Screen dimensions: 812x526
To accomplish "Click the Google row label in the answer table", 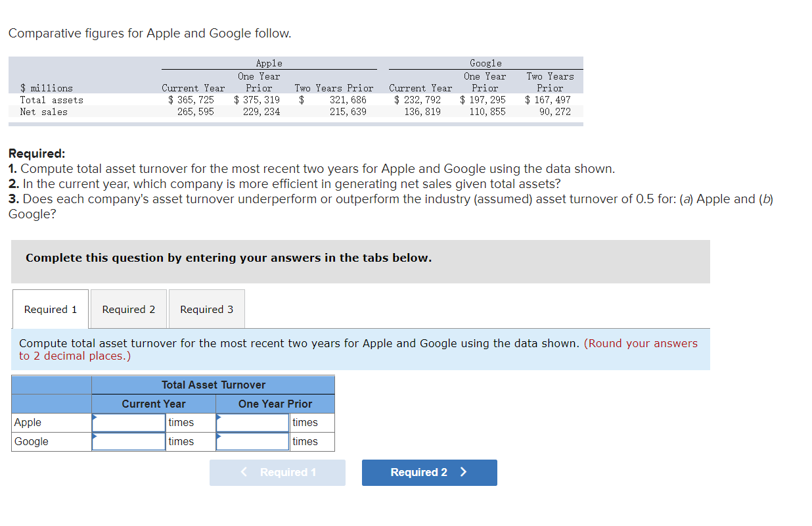I will tap(32, 441).
